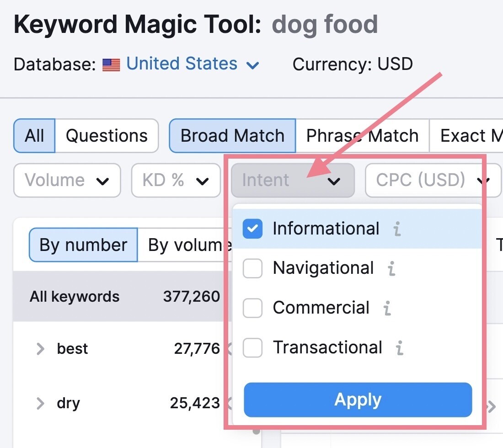Click the info icon next to Commercial

click(x=387, y=308)
